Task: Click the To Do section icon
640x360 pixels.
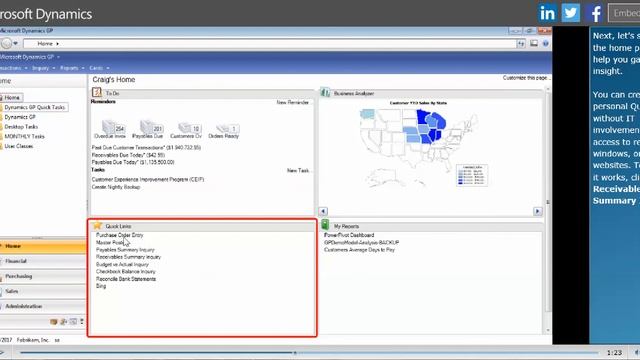Action: point(96,93)
